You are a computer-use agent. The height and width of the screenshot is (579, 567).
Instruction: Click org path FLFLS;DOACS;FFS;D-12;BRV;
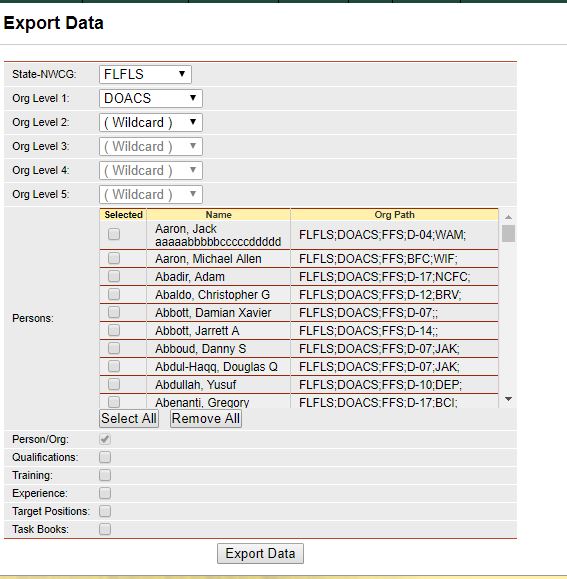pyautogui.click(x=380, y=295)
